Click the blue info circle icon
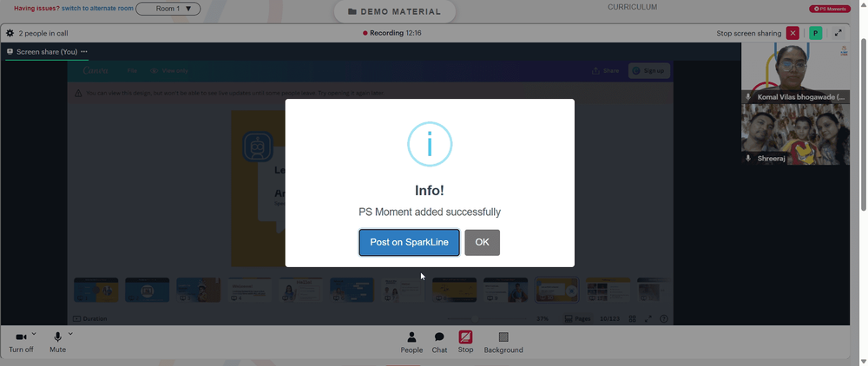Screen dimensions: 868x366 [430, 144]
